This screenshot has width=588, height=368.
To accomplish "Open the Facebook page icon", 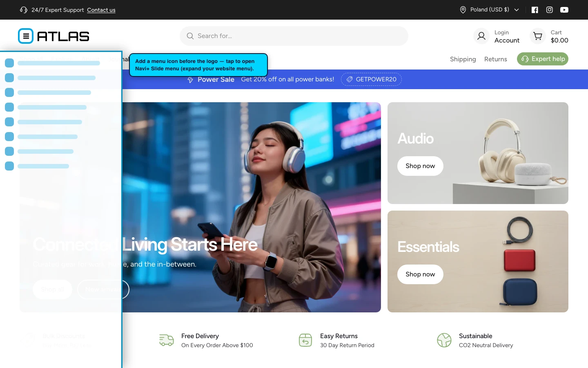I will tap(535, 10).
